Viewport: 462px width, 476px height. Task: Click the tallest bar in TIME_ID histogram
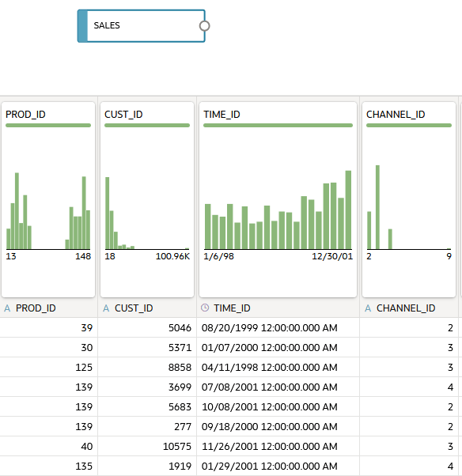(x=348, y=210)
